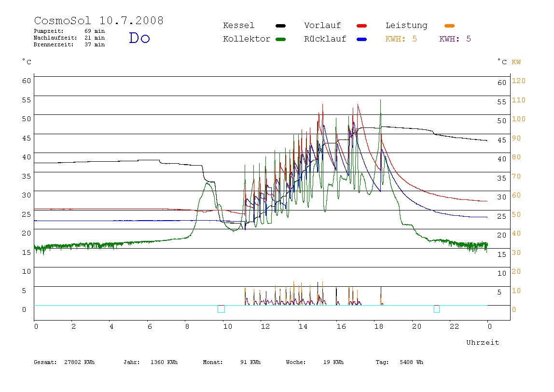Click the orange KW axis unit label
Screen dimensions: 554x392
point(516,62)
